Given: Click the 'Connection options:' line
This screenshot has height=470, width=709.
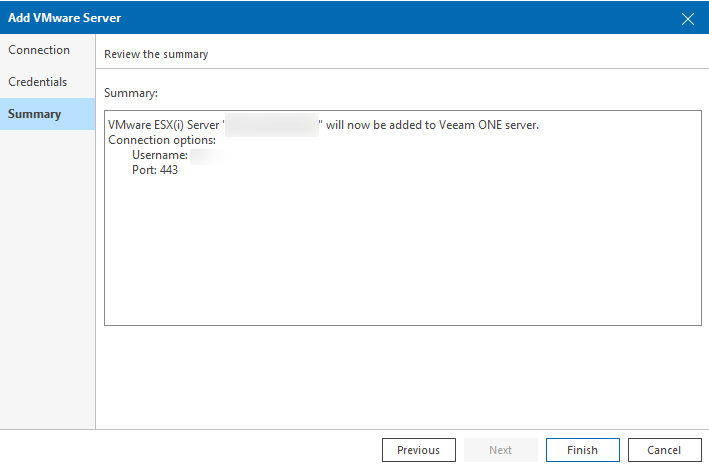Looking at the screenshot, I should coord(162,140).
